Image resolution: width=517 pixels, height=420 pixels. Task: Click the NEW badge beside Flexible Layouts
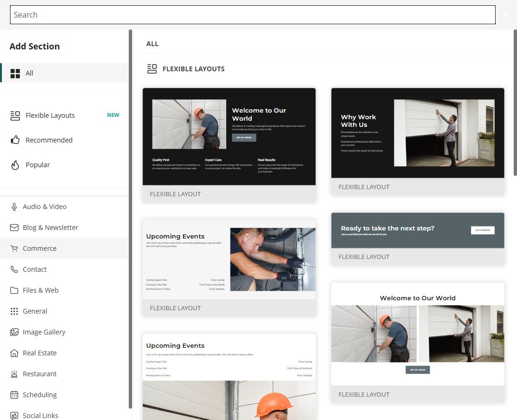[x=113, y=115]
